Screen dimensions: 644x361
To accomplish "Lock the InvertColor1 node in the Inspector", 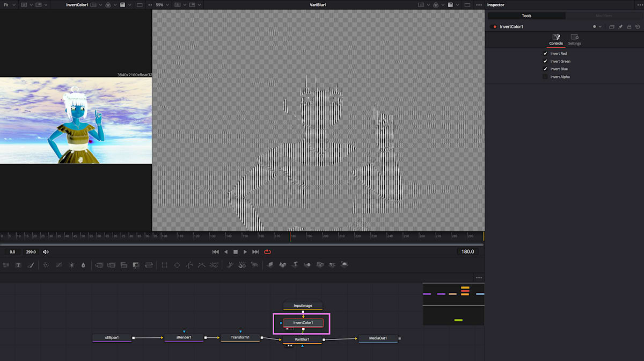I will click(629, 26).
